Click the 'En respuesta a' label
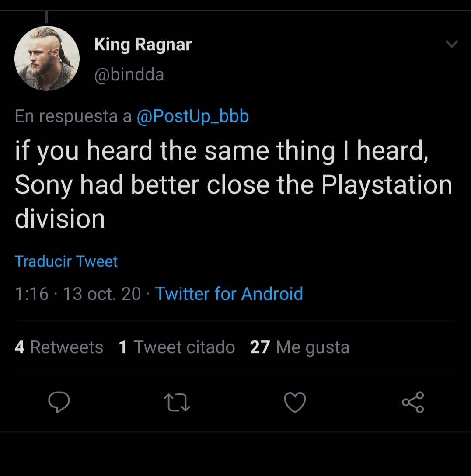The height and width of the screenshot is (476, 471). [x=73, y=116]
